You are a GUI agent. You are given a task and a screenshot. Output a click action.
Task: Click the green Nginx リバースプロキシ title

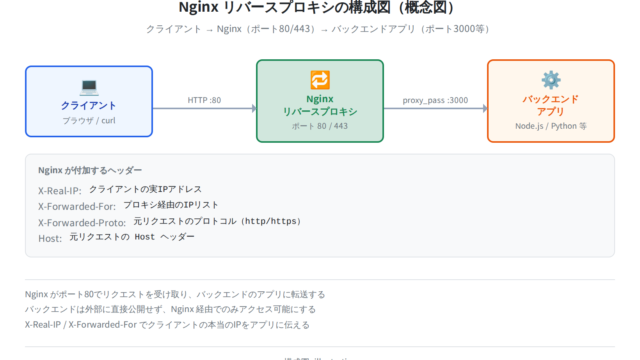320,105
